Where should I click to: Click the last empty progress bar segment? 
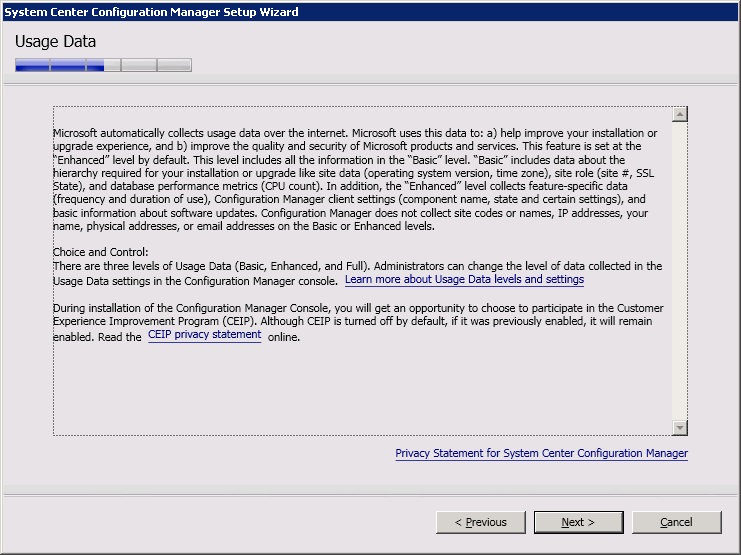click(174, 66)
